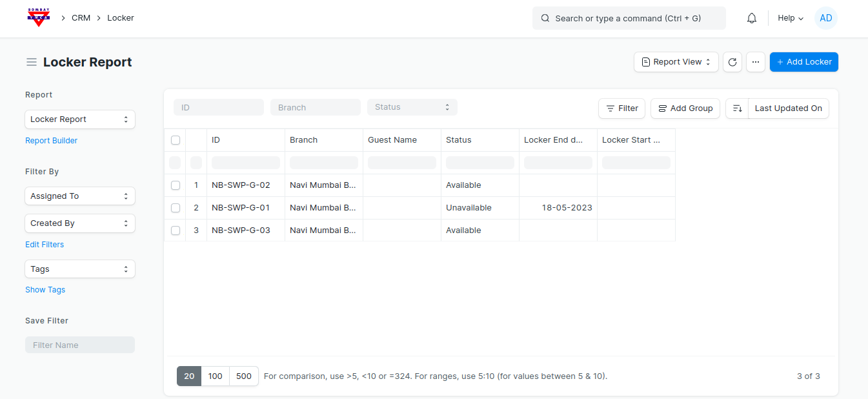Click the Add Locker button

(x=803, y=62)
